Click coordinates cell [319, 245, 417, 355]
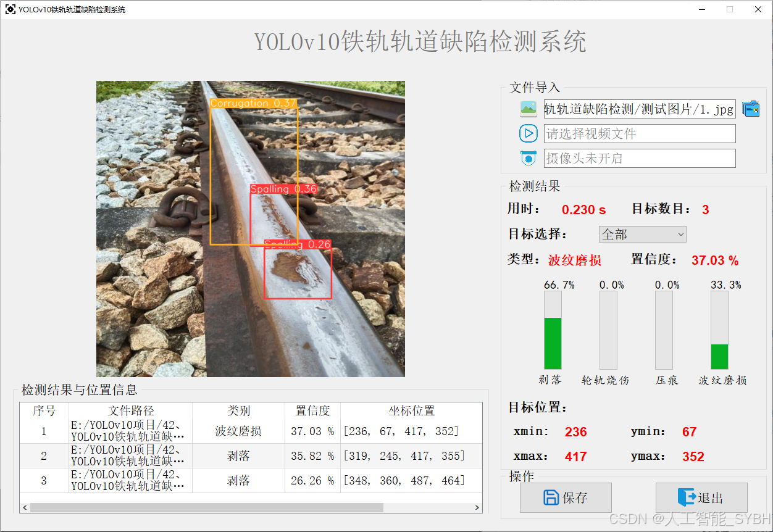 point(411,455)
